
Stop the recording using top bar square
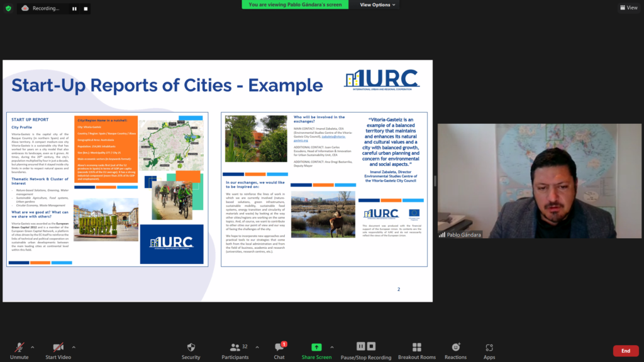pos(84,9)
